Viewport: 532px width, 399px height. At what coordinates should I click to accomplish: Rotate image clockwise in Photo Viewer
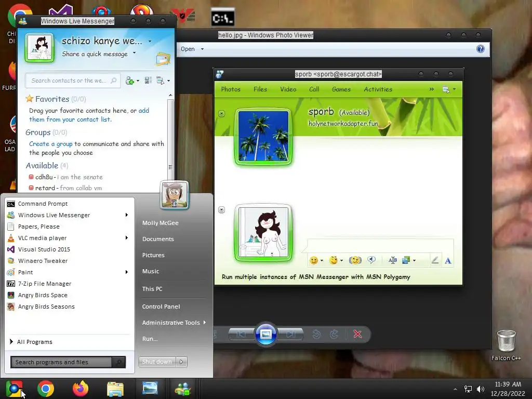334,334
